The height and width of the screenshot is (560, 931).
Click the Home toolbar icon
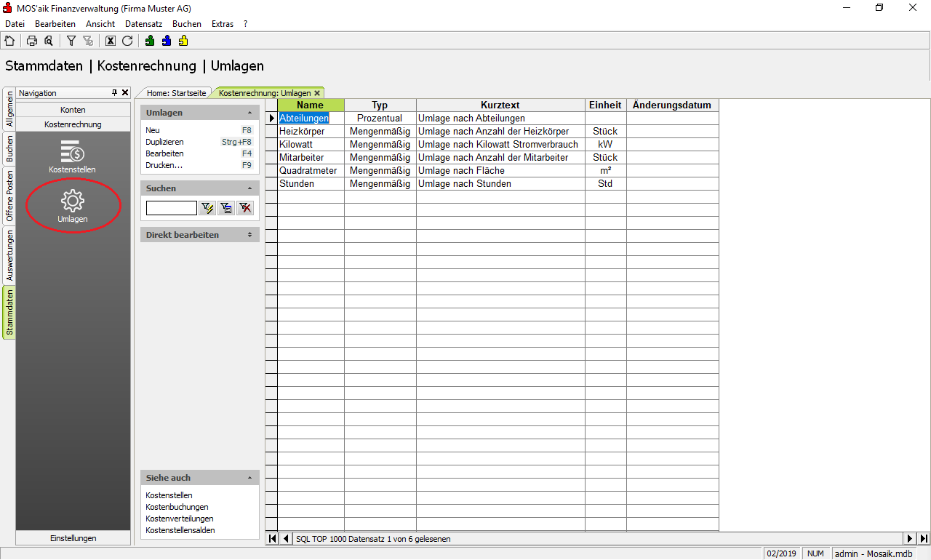click(9, 41)
